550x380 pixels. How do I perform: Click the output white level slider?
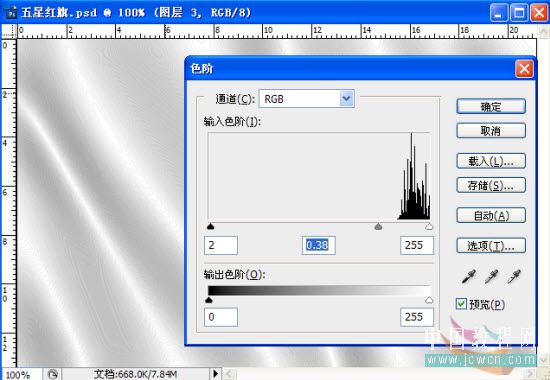point(429,300)
